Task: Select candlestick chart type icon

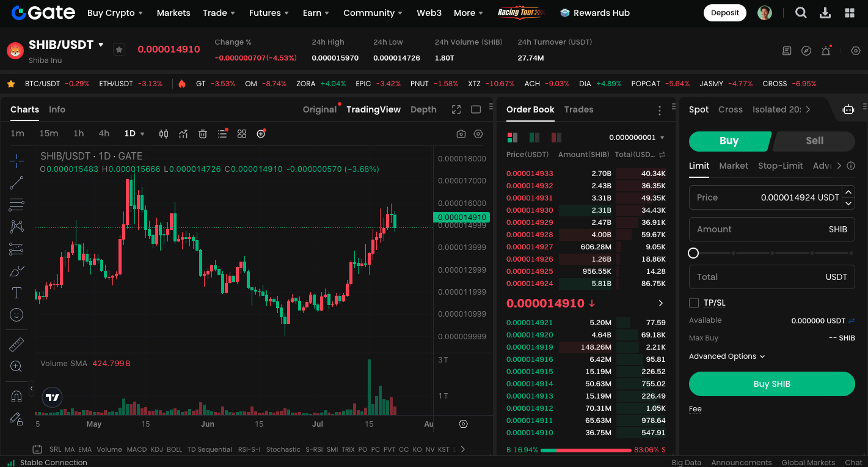Action: click(x=164, y=134)
